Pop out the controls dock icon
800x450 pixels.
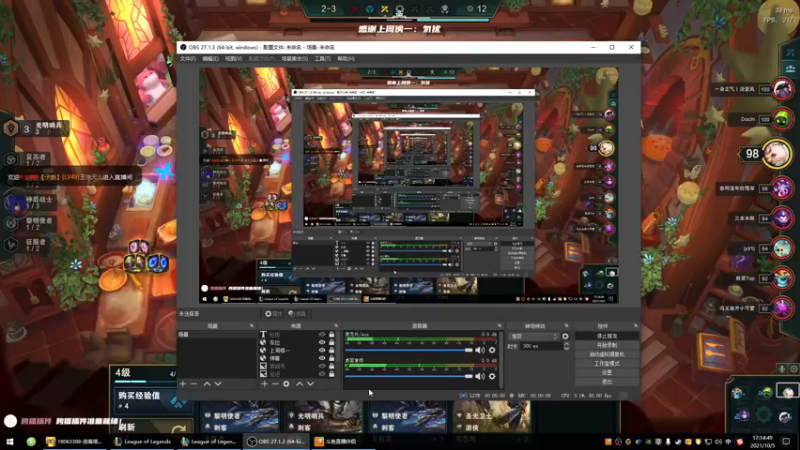636,326
